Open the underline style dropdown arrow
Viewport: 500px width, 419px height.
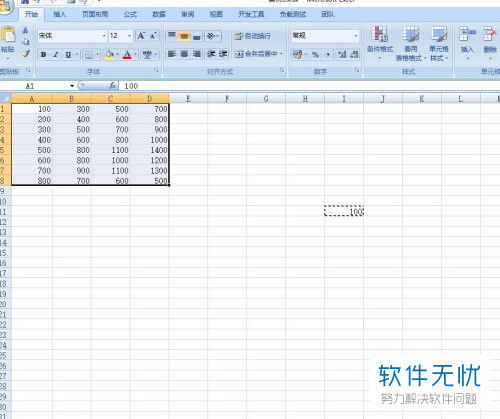point(77,55)
